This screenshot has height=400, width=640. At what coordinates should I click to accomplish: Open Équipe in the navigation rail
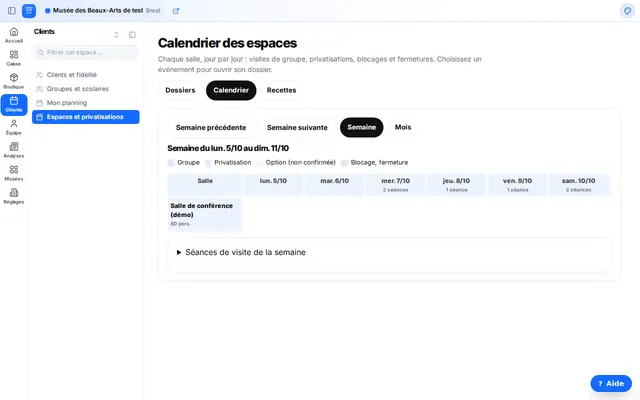tap(14, 127)
